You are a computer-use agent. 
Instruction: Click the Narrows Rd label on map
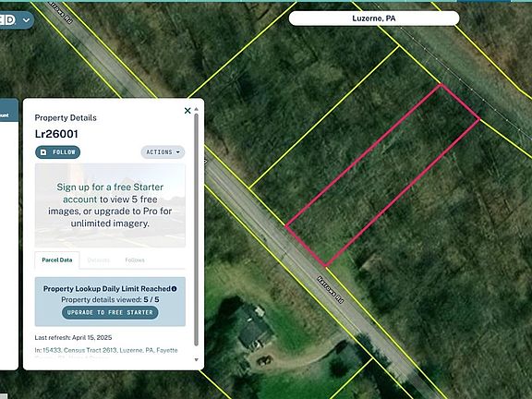pos(330,289)
